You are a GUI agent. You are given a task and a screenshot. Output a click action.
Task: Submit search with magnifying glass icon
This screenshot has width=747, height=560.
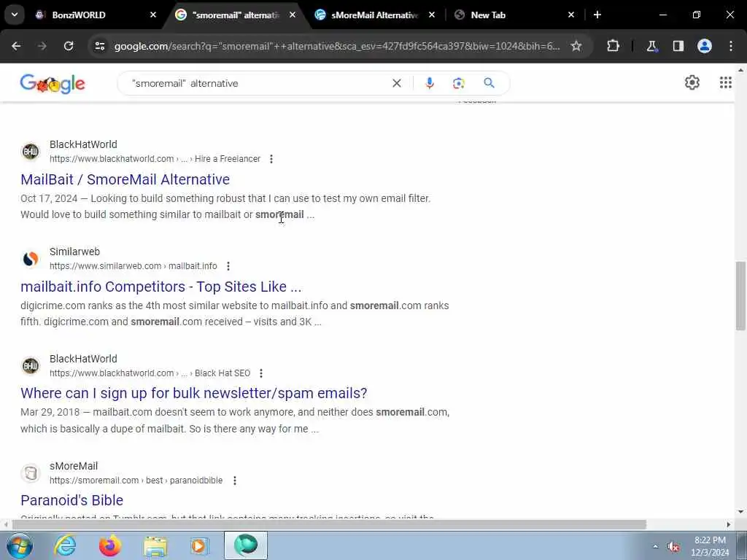point(489,83)
